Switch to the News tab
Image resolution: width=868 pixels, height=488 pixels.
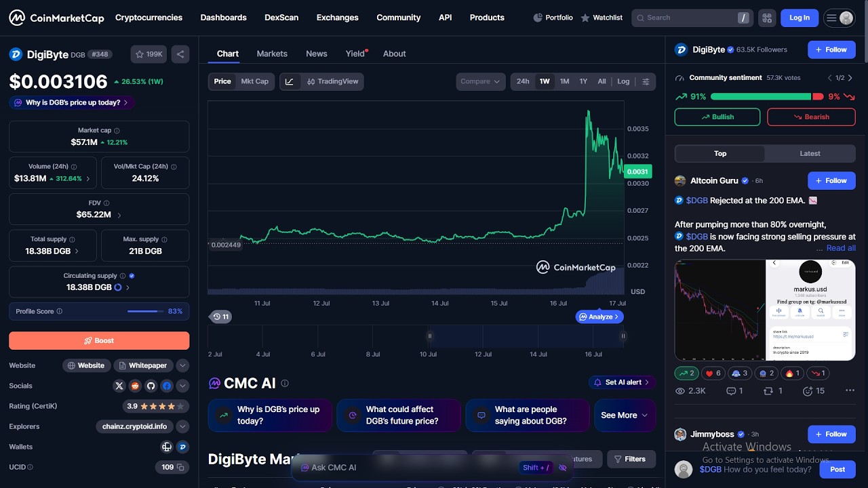click(x=317, y=54)
